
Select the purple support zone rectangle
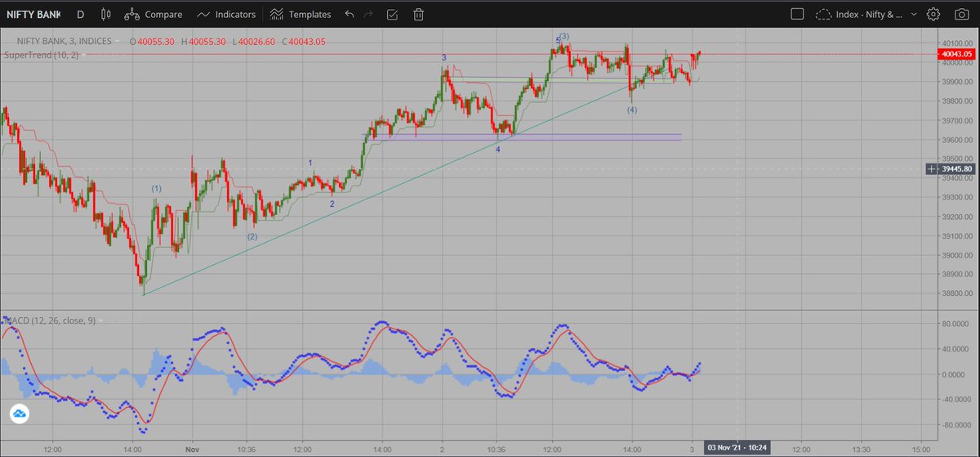[x=523, y=137]
